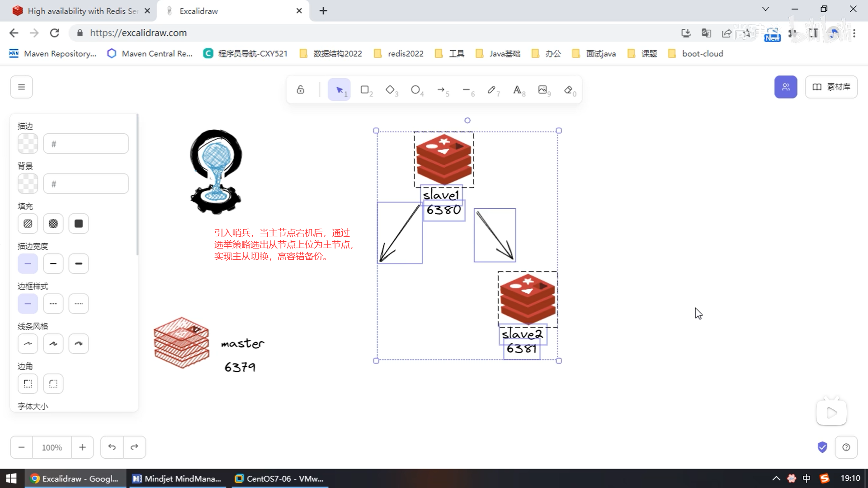
Task: Click the background hex color input
Action: 86,184
